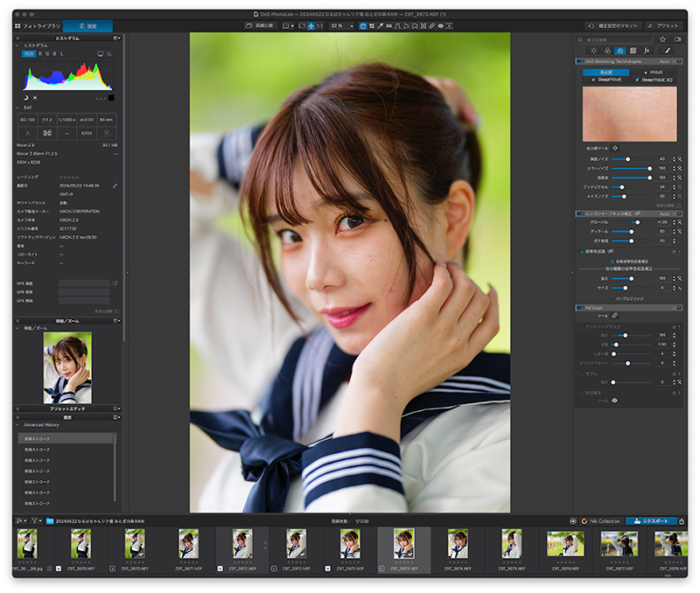The image size is (700, 593).
Task: Select the fit-to-screen zoom icon
Action: [302, 26]
